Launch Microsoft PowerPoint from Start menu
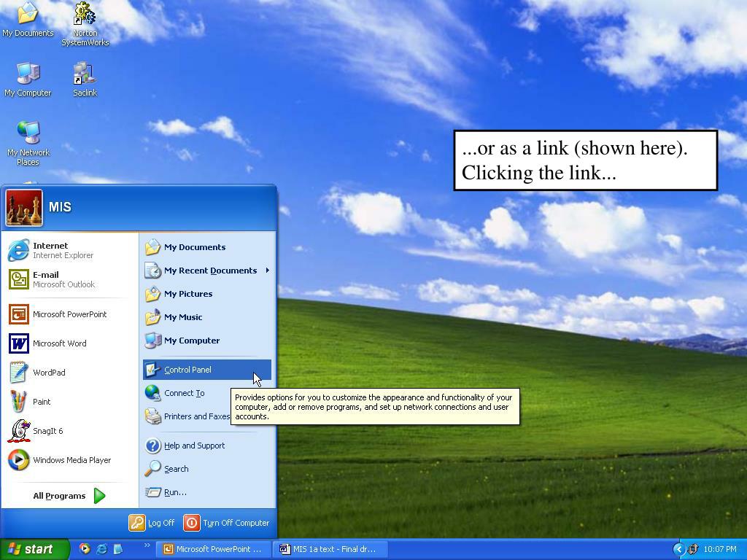 point(69,314)
